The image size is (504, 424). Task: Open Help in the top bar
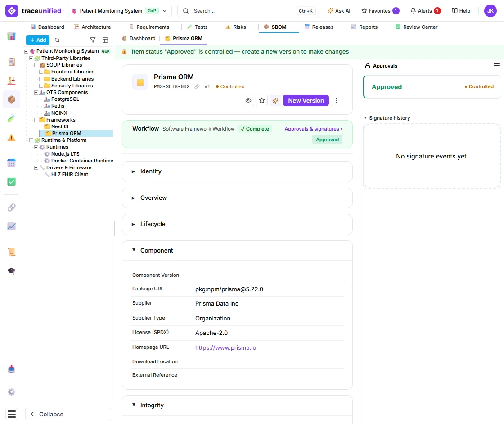461,11
